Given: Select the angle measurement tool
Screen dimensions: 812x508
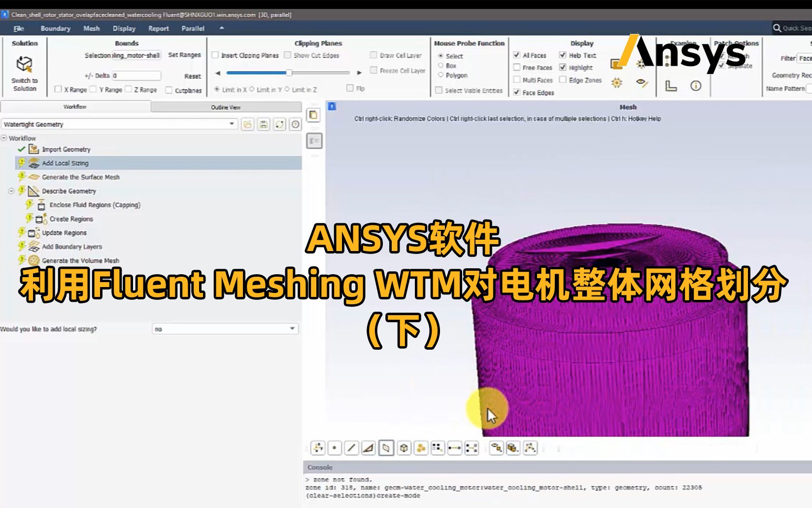Looking at the screenshot, I should (x=369, y=448).
